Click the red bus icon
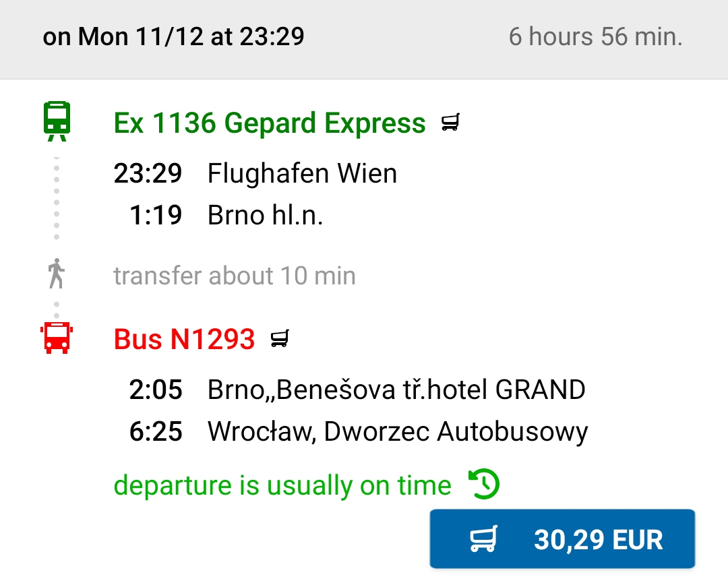The width and height of the screenshot is (728, 587). pyautogui.click(x=57, y=338)
